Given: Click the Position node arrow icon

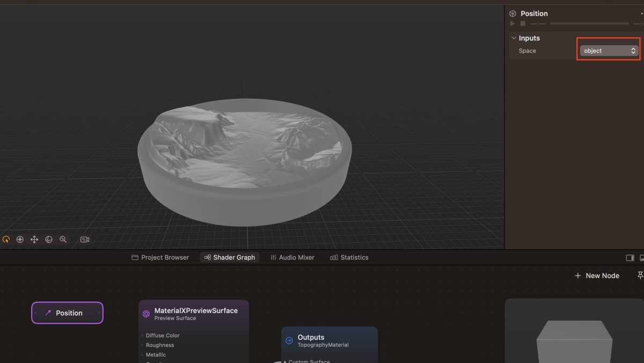Looking at the screenshot, I should pyautogui.click(x=48, y=313).
